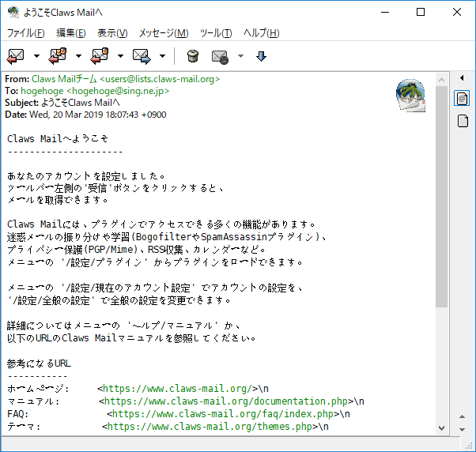The image size is (476, 452).
Task: Open the themes.php link
Action: coord(210,427)
